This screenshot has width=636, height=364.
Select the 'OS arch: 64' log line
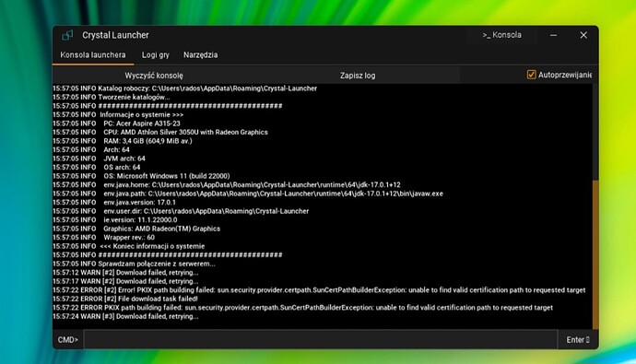[97, 168]
